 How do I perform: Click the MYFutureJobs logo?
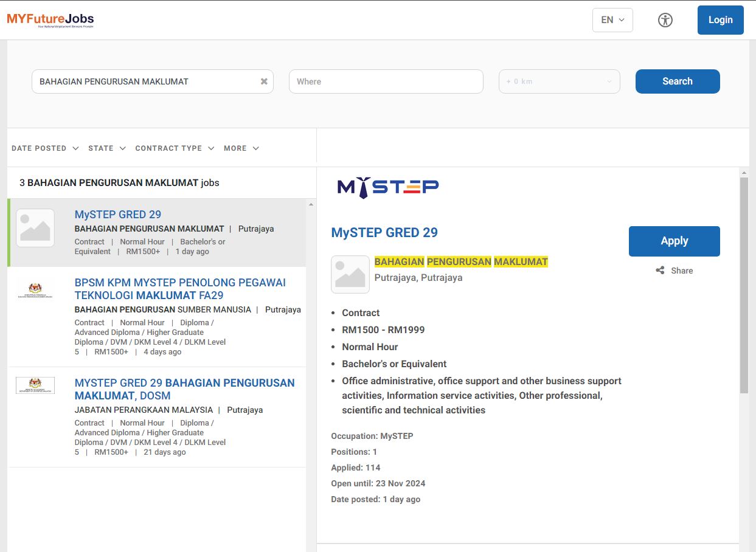tap(50, 20)
